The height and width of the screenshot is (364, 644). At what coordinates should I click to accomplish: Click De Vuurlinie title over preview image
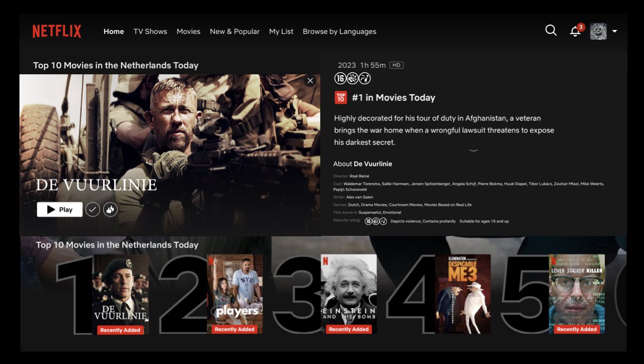[96, 185]
